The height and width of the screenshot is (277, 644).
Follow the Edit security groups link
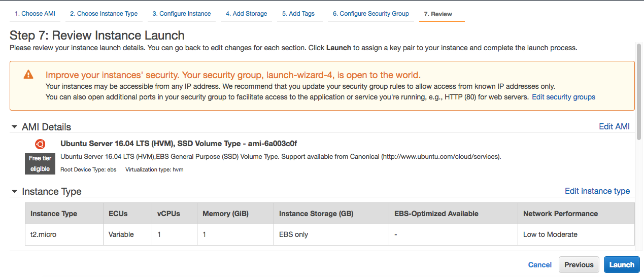click(x=563, y=97)
